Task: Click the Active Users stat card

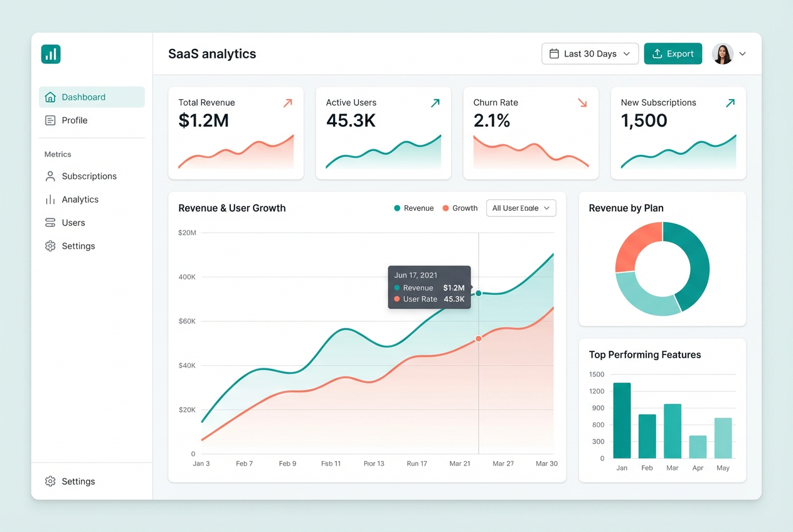Action: [383, 133]
